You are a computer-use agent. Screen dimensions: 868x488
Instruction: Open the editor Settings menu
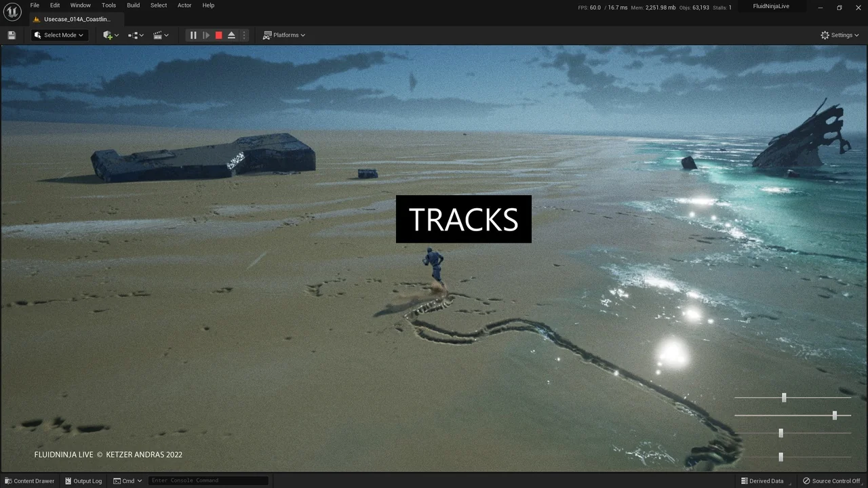[840, 35]
